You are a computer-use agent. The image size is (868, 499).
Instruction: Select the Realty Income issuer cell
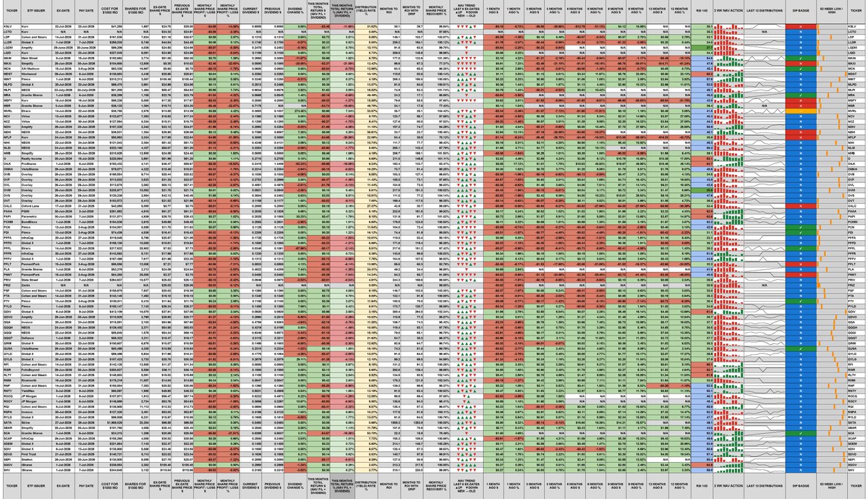[x=36, y=158]
